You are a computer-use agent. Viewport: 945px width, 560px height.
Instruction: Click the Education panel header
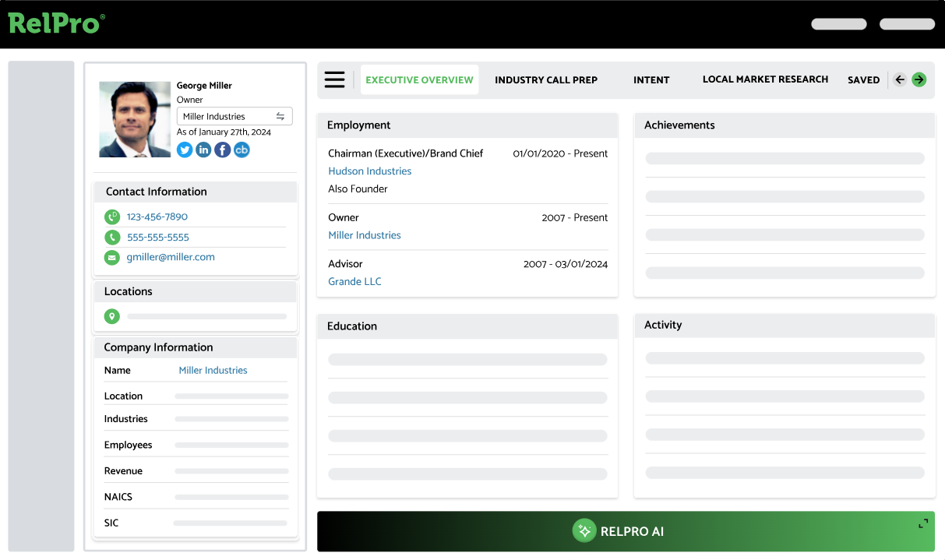[x=467, y=326]
